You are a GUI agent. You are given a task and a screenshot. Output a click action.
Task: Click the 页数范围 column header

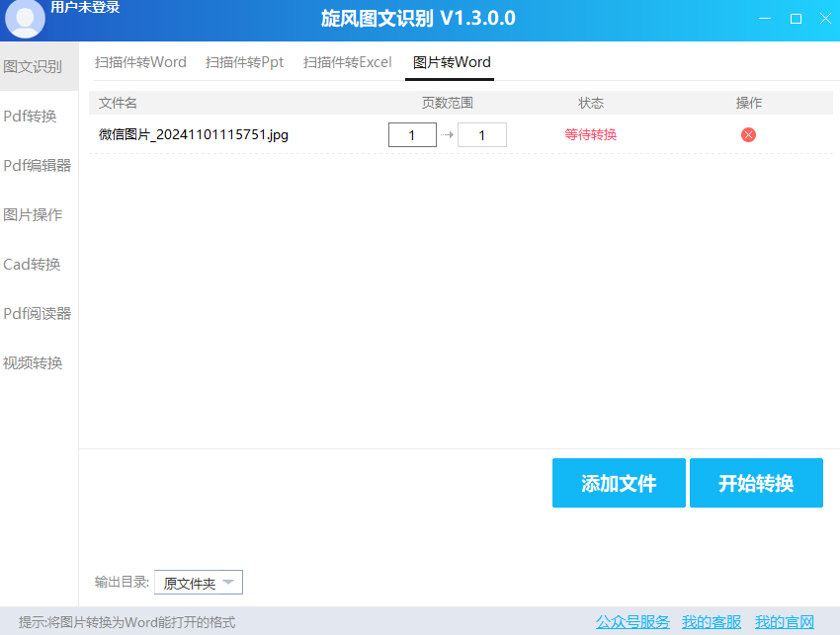click(448, 103)
